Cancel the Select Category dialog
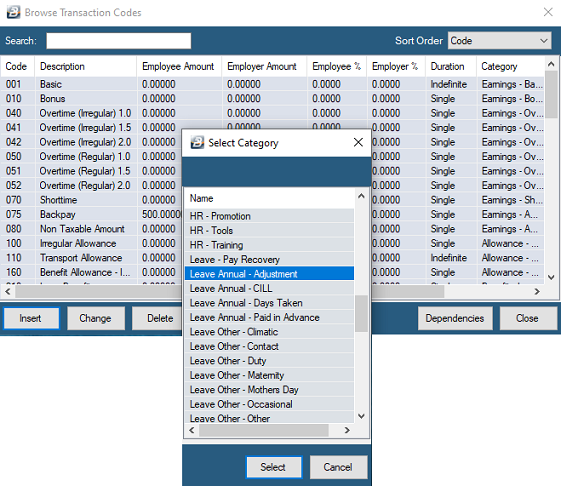 (338, 467)
